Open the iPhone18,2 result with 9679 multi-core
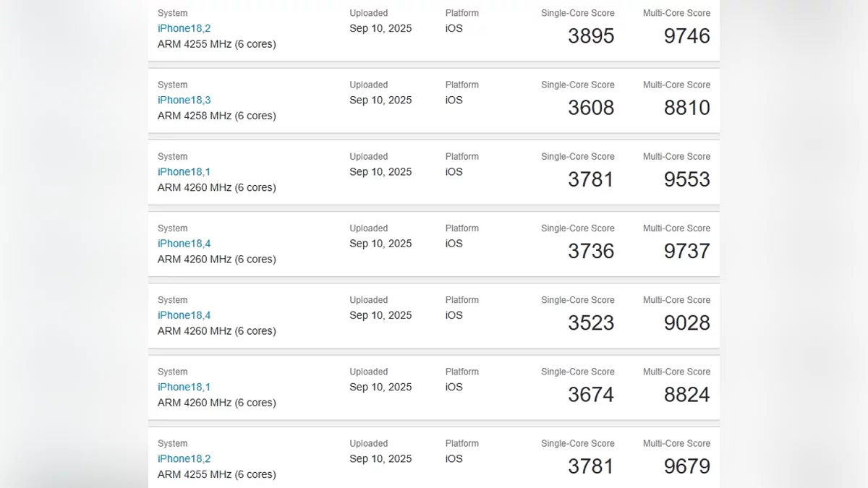The width and height of the screenshot is (868, 488). point(184,458)
